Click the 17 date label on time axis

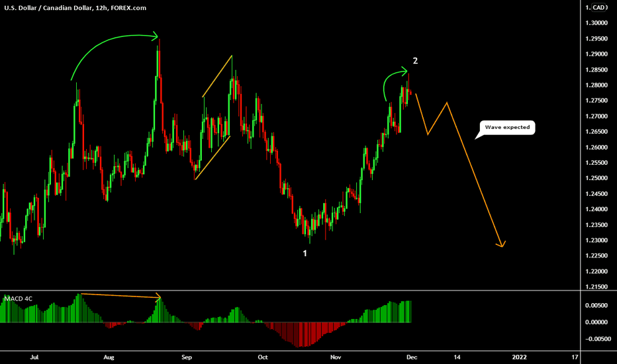click(x=575, y=357)
